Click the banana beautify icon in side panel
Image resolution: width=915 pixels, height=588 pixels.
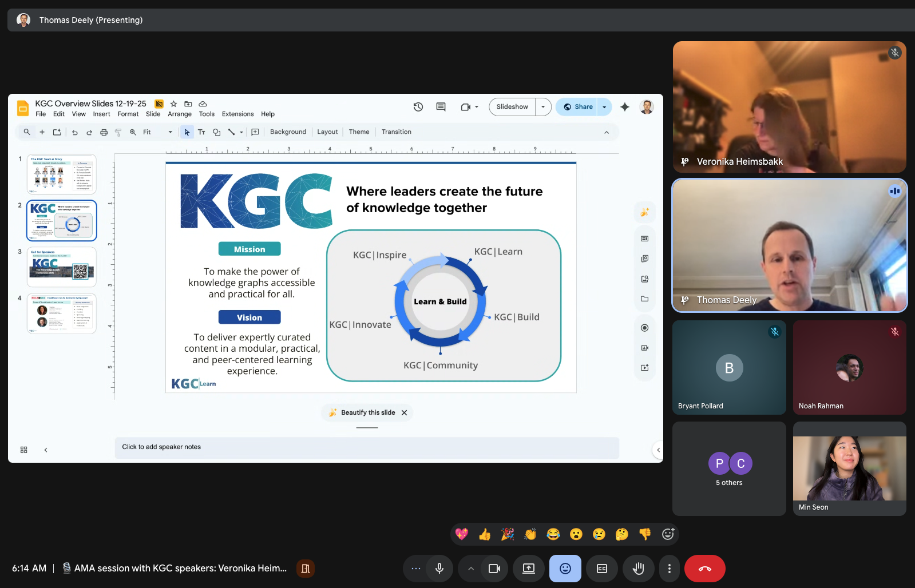[x=645, y=212]
